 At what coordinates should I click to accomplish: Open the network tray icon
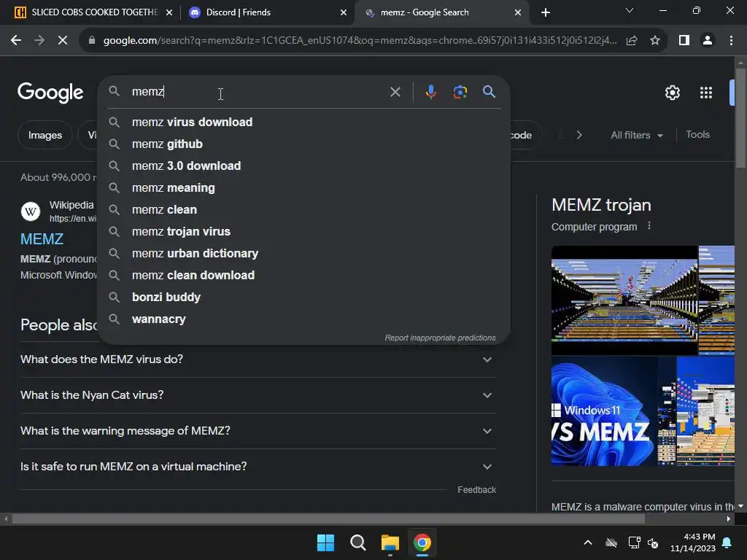634,542
